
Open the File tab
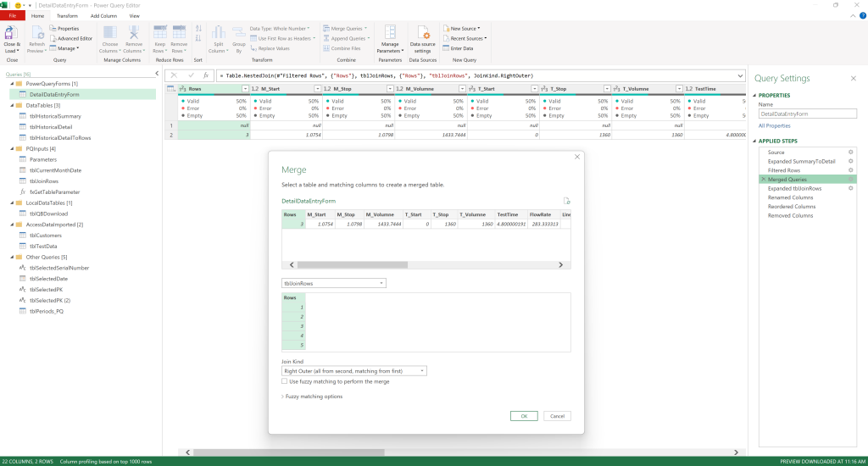[12, 16]
